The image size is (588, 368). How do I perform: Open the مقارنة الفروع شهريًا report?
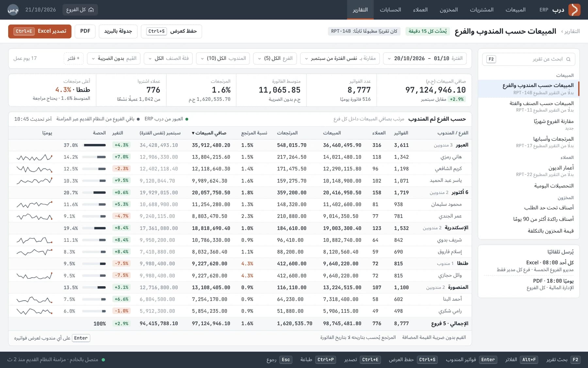[x=529, y=124]
